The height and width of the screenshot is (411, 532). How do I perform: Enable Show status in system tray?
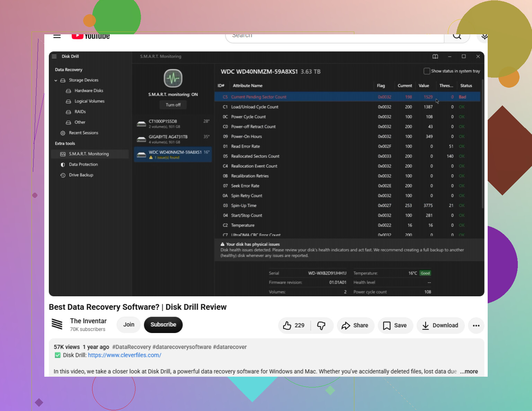pos(427,71)
